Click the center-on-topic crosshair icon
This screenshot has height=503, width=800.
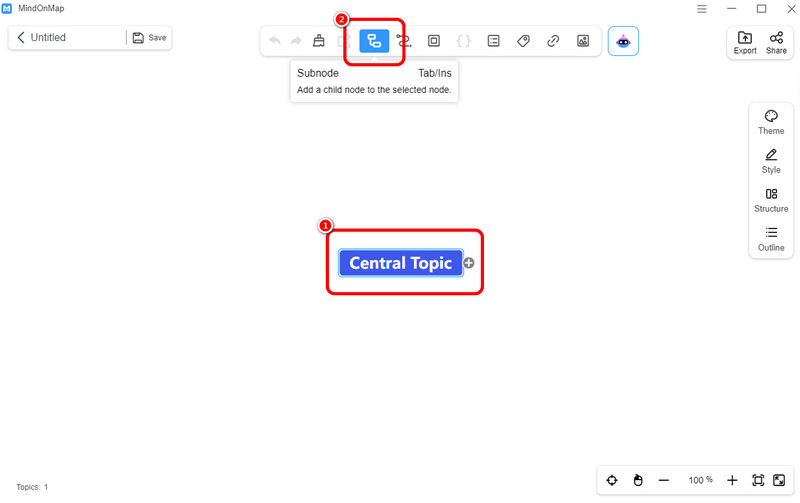tap(612, 480)
